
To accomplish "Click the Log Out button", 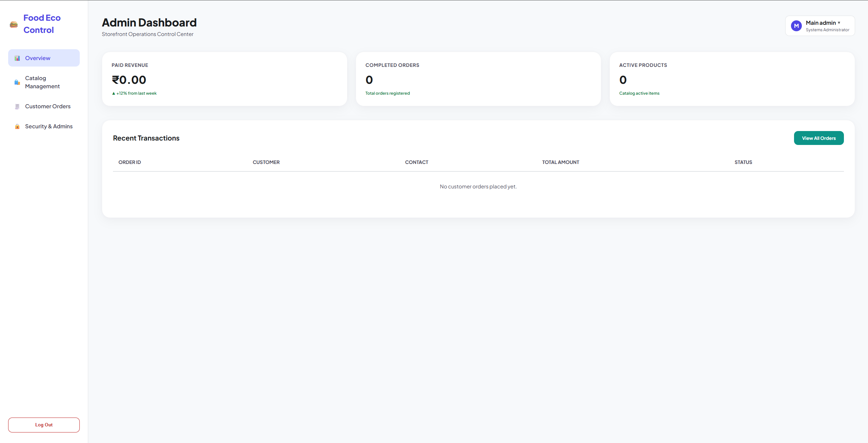I will 44,425.
